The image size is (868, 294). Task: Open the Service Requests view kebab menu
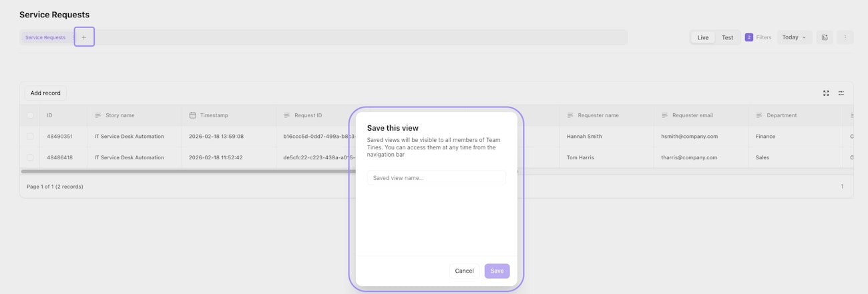(72, 37)
